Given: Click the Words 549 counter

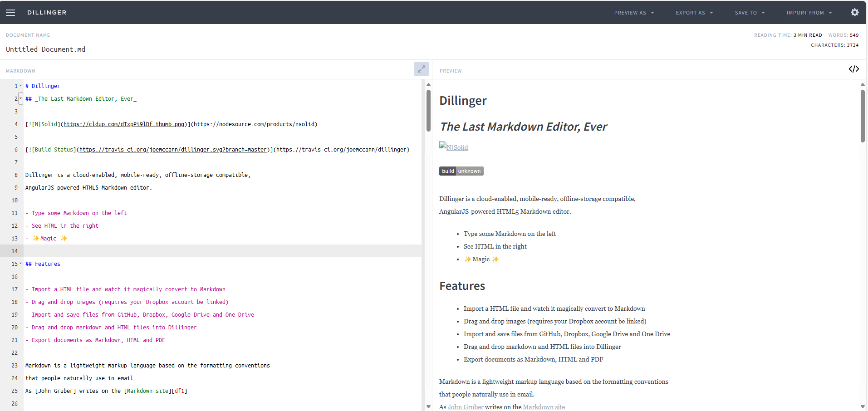Looking at the screenshot, I should click(x=843, y=35).
